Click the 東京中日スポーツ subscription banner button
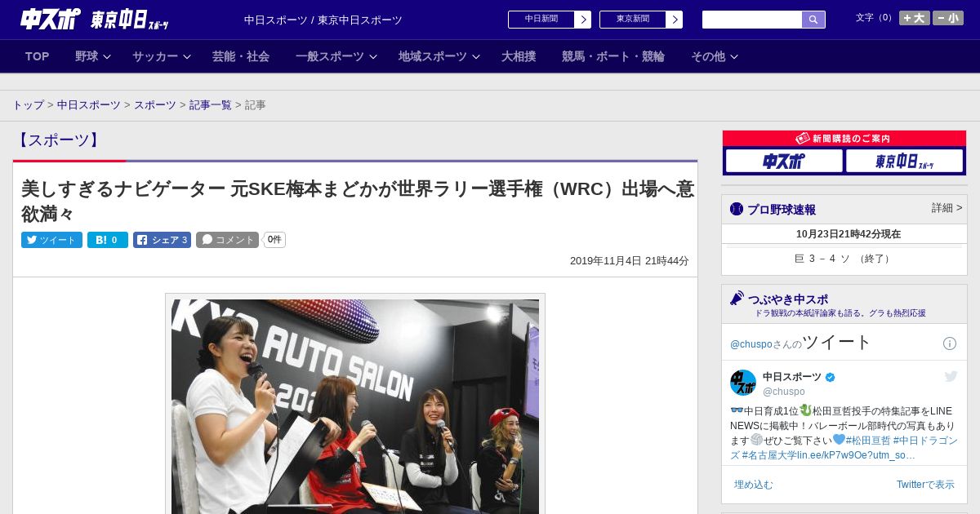Screen dimensions: 980x514 (x=904, y=161)
